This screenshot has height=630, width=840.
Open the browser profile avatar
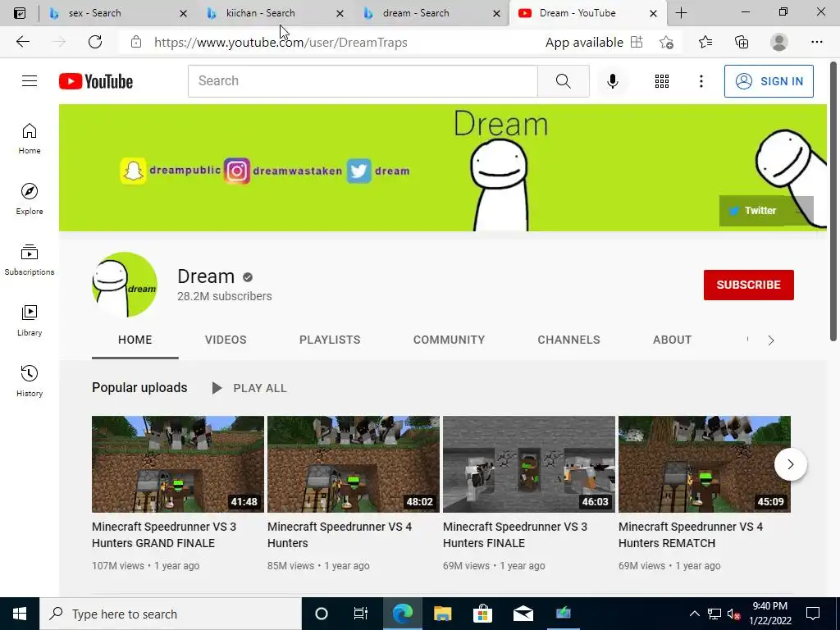coord(779,42)
